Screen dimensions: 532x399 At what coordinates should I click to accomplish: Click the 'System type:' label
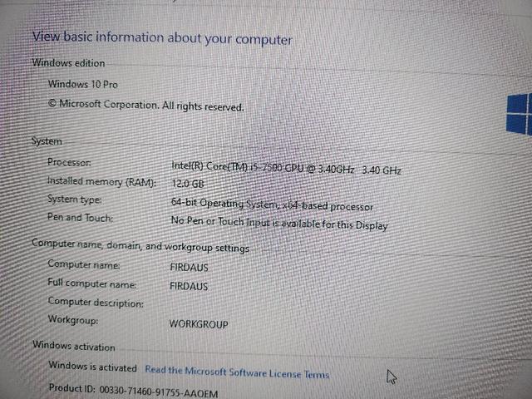click(74, 199)
